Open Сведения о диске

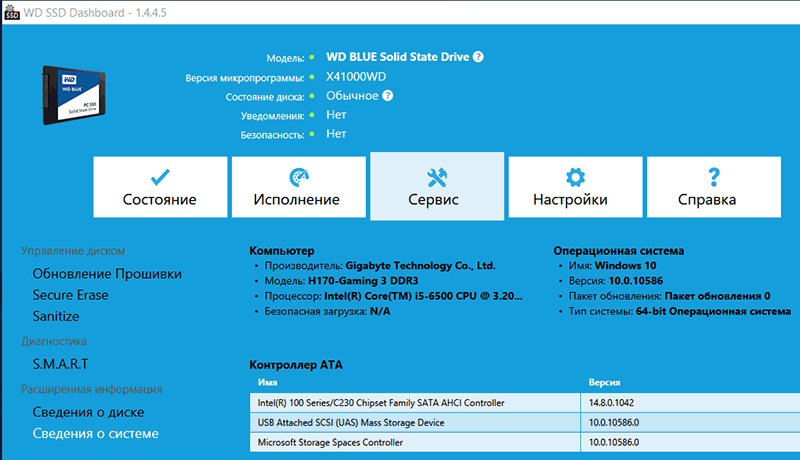pyautogui.click(x=88, y=412)
